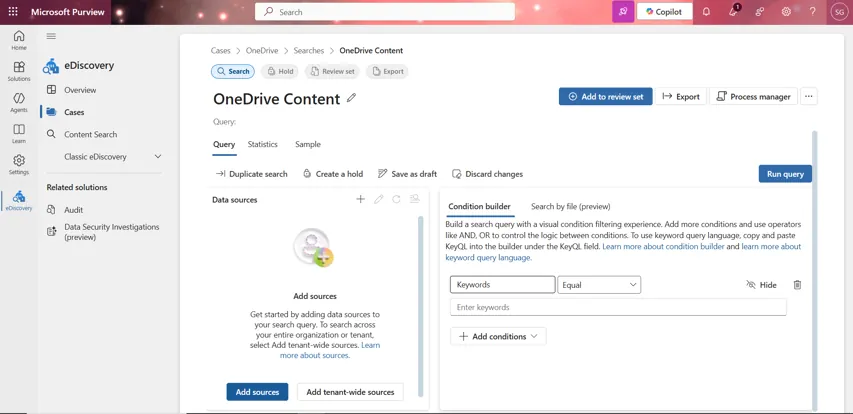This screenshot has height=414, width=853.
Task: Open Solutions in the left rail
Action: click(19, 71)
